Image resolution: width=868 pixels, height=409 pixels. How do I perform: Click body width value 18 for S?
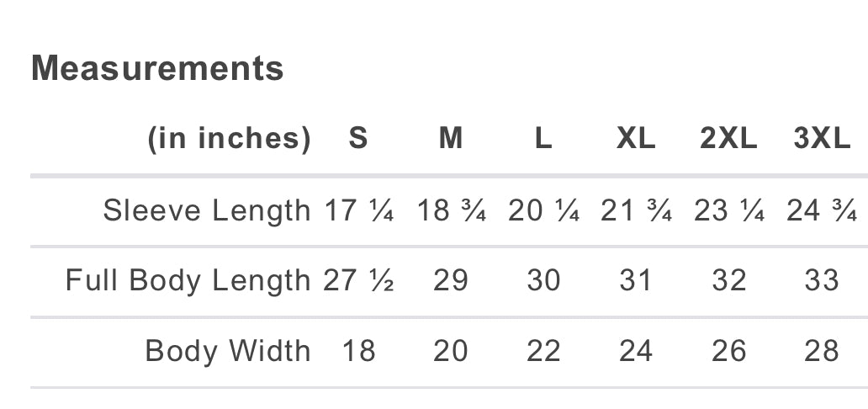pyautogui.click(x=358, y=351)
